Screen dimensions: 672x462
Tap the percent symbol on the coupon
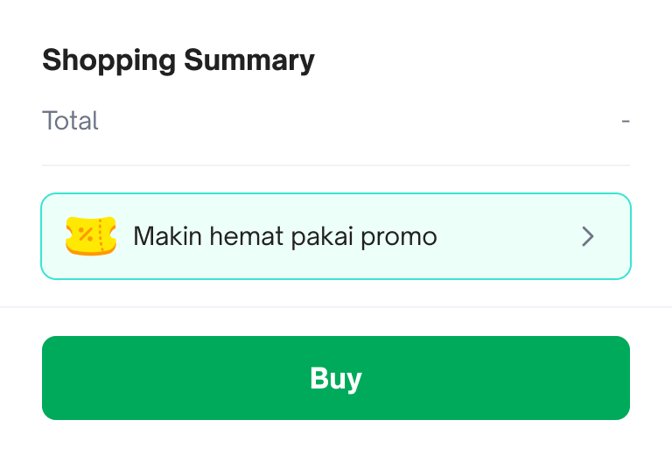(x=86, y=234)
